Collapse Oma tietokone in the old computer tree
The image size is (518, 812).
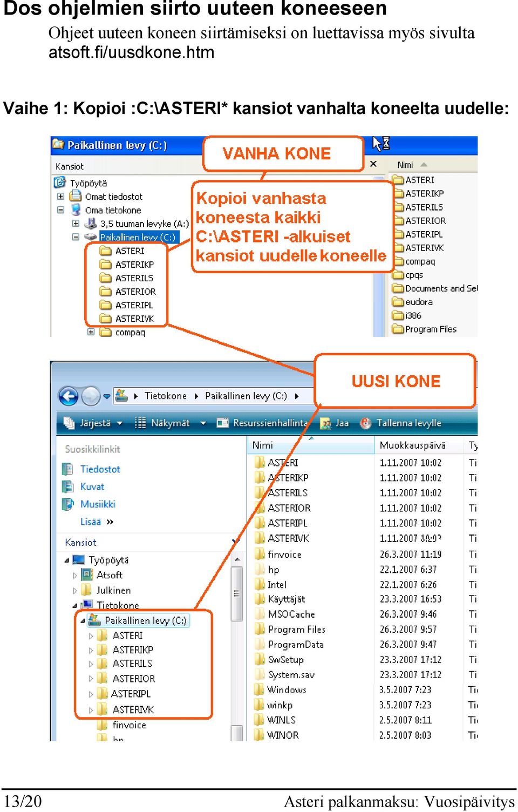coord(60,210)
